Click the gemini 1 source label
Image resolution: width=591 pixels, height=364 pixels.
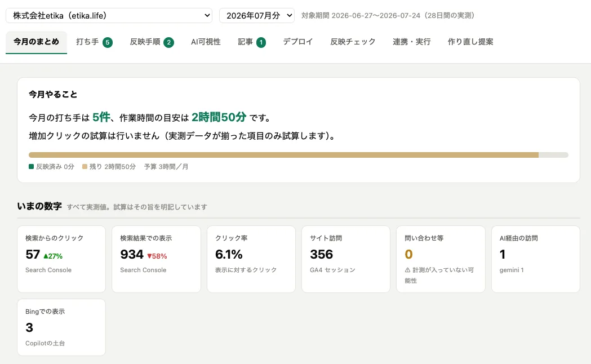pyautogui.click(x=512, y=270)
